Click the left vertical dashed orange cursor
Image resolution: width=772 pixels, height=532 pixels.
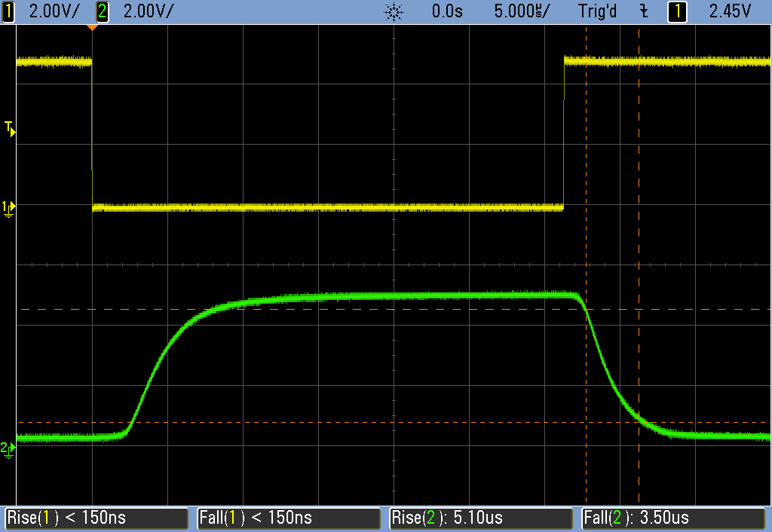pyautogui.click(x=586, y=264)
